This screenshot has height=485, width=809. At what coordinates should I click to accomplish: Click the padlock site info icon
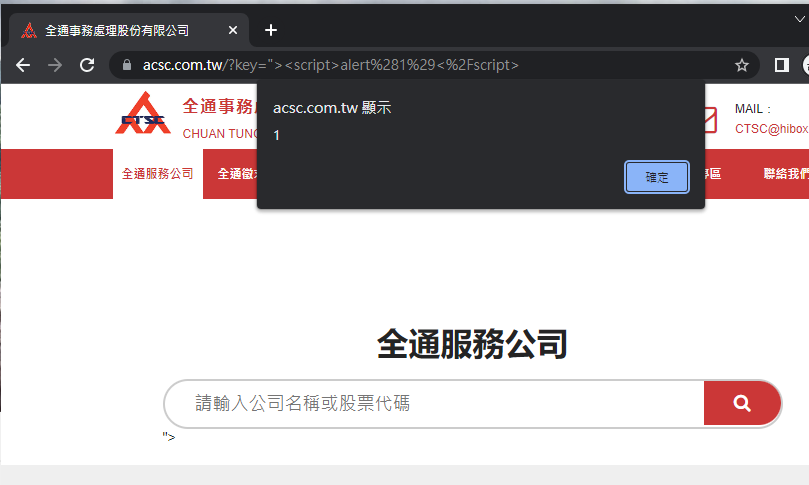click(127, 65)
